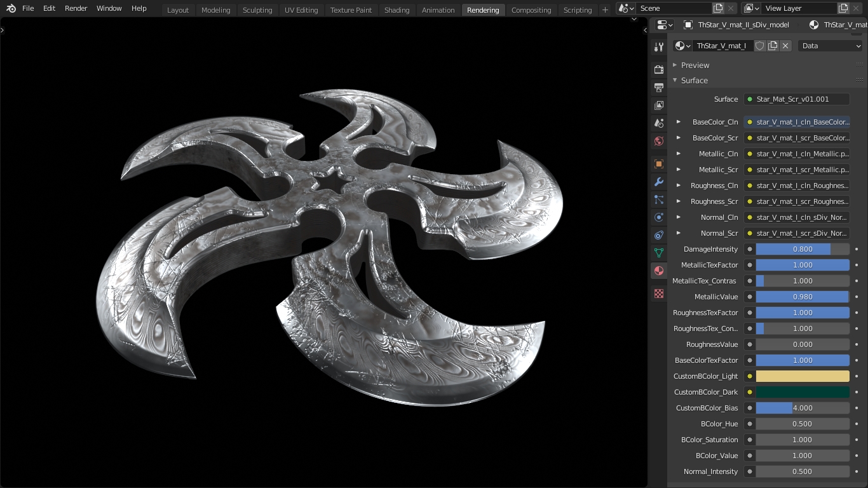
Task: Open Active Tool and Workspace settings icon
Action: [659, 48]
